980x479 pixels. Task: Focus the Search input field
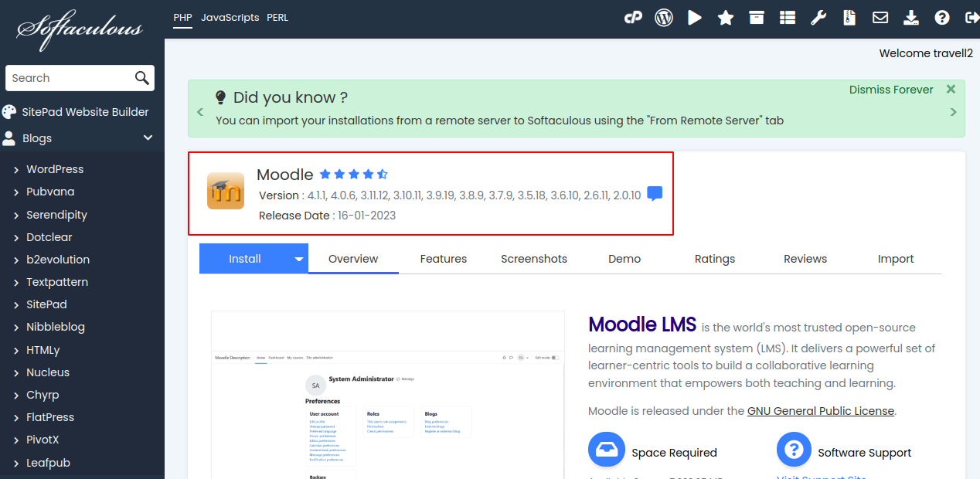(70, 77)
